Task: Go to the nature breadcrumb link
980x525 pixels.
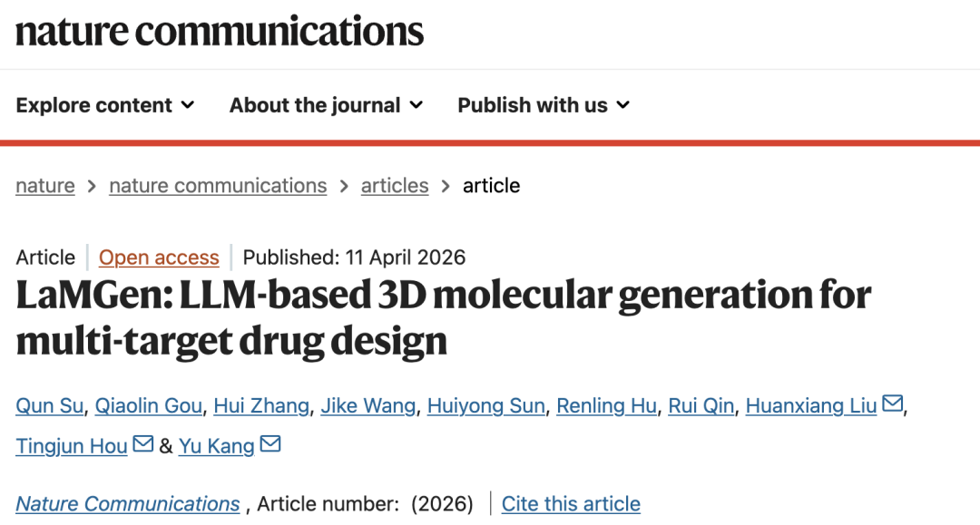Action: click(x=45, y=186)
